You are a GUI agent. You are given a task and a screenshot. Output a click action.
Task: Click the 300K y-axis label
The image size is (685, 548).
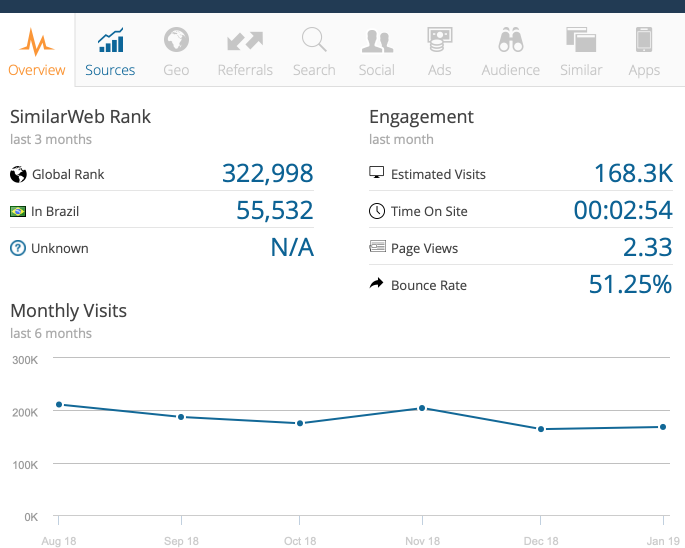(25, 360)
